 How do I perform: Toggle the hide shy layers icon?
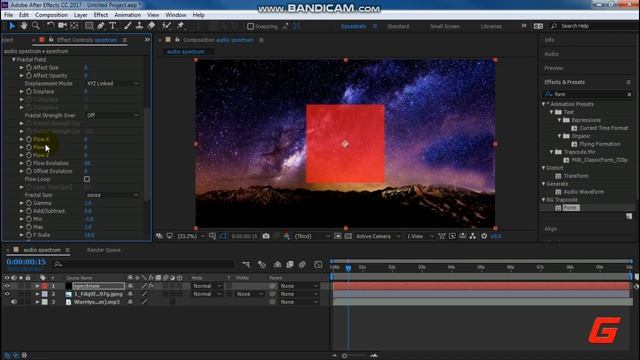278,264
